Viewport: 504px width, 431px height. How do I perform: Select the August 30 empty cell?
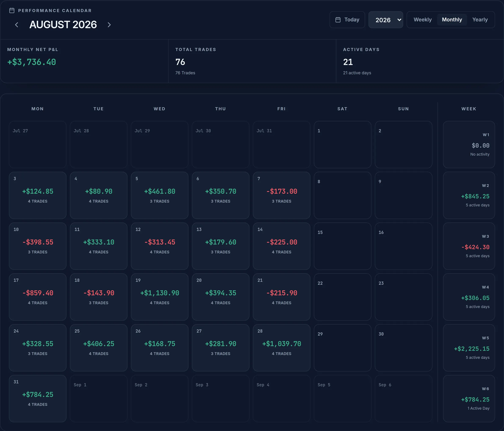(x=404, y=348)
